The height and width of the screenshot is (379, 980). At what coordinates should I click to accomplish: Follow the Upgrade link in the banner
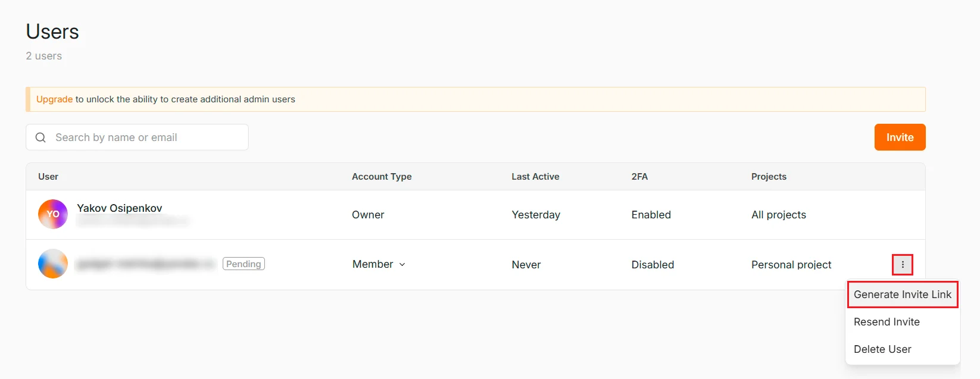point(54,99)
